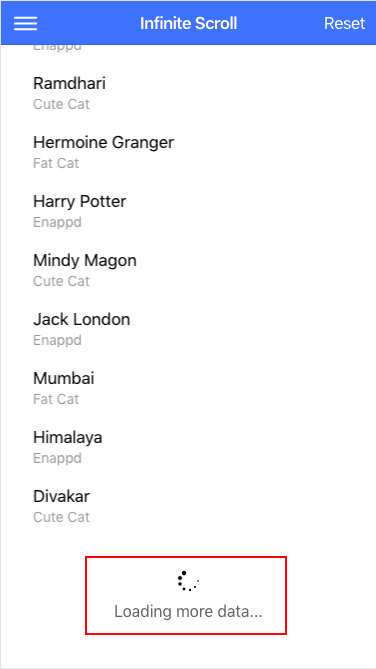376x669 pixels.
Task: Select the Hermoine Granger name
Action: click(103, 143)
